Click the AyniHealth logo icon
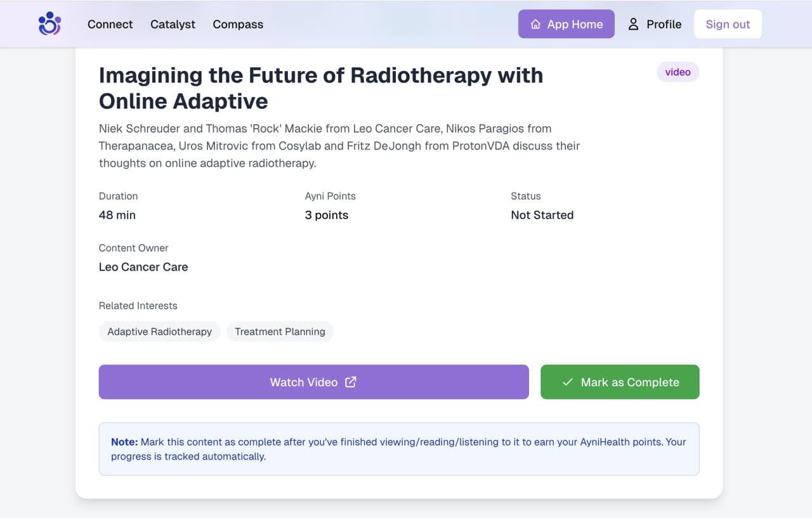The image size is (812, 518). tap(49, 23)
